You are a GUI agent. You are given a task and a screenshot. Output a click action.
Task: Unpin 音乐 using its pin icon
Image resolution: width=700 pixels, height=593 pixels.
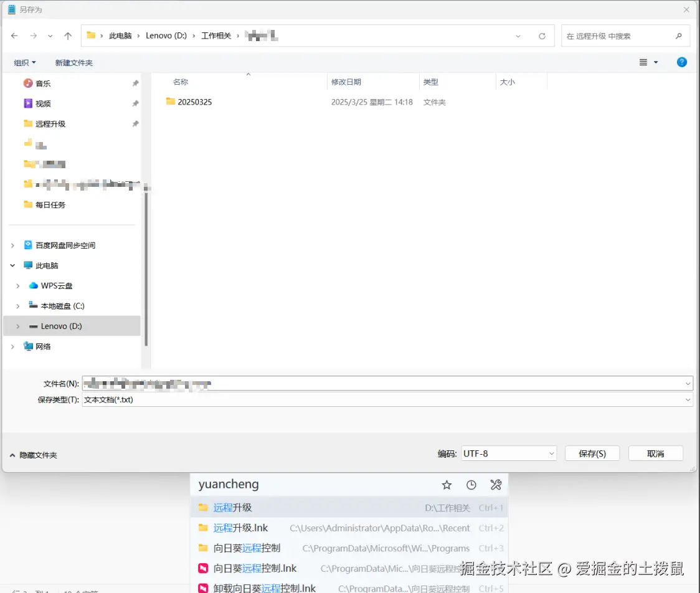coord(135,83)
